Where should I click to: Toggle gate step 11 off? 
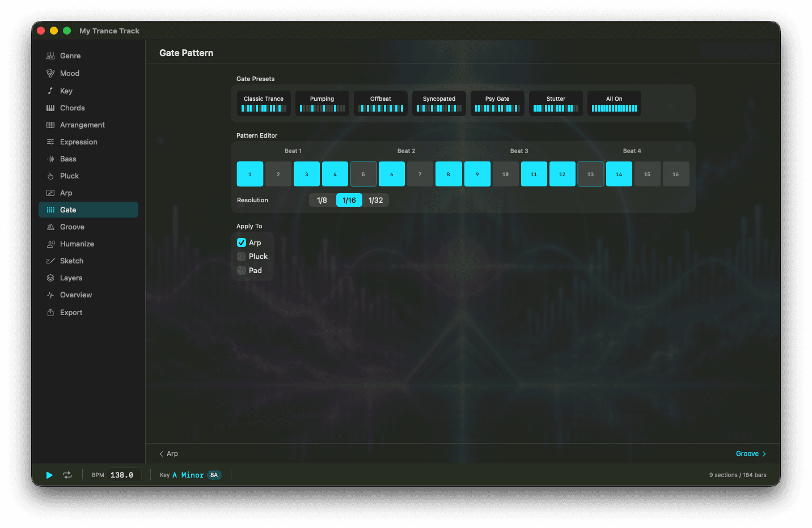point(534,174)
